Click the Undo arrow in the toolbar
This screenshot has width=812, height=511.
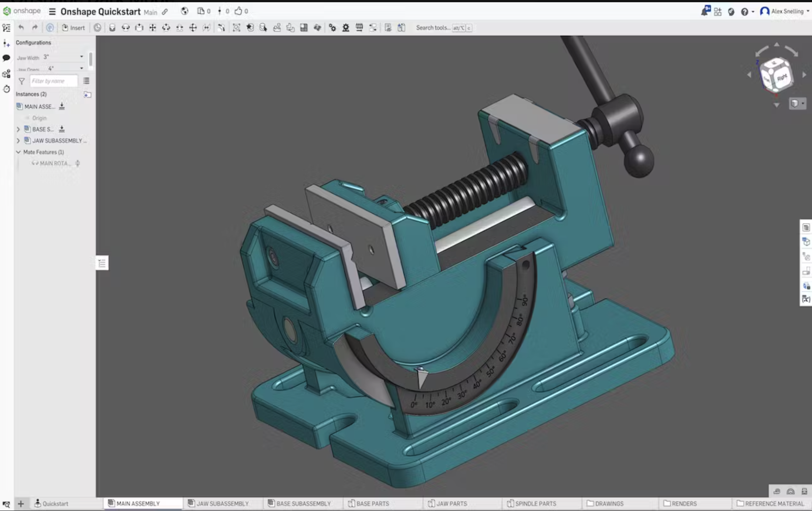(x=21, y=27)
